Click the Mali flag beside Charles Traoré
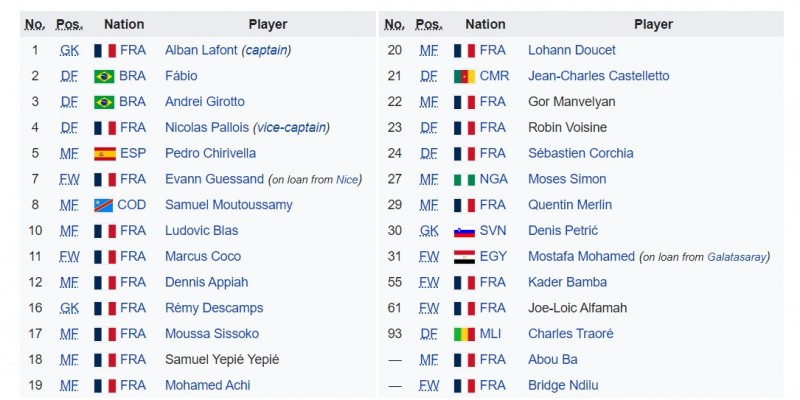 coord(464,334)
